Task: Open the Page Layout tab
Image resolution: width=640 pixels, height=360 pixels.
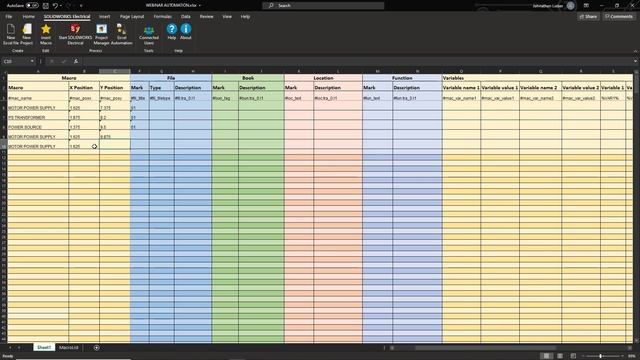Action: point(132,17)
